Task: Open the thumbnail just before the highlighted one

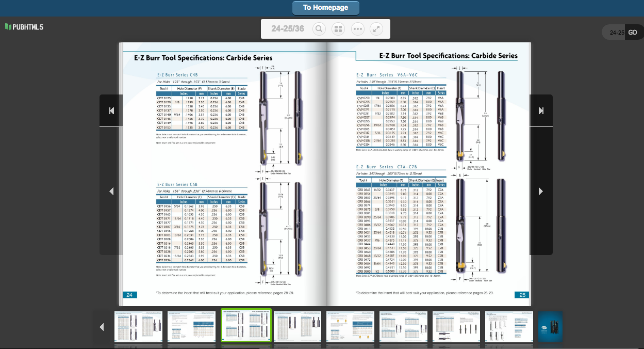Action: 191,326
